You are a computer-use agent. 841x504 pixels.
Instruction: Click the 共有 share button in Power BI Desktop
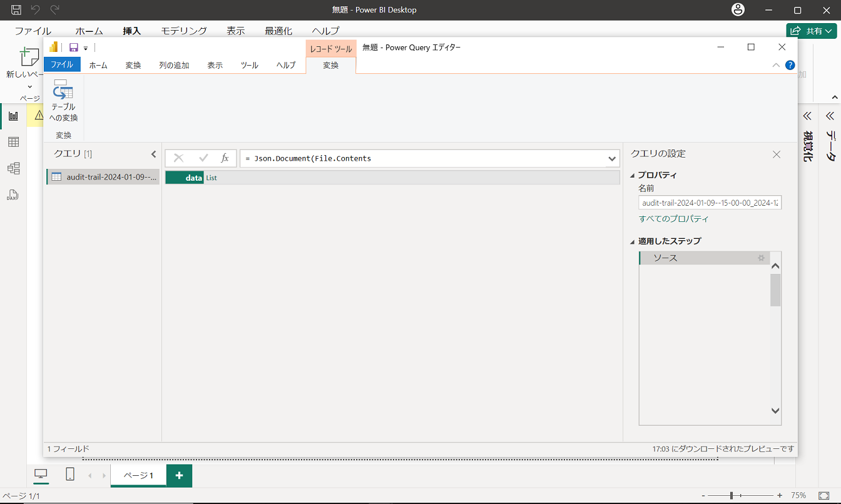tap(812, 31)
